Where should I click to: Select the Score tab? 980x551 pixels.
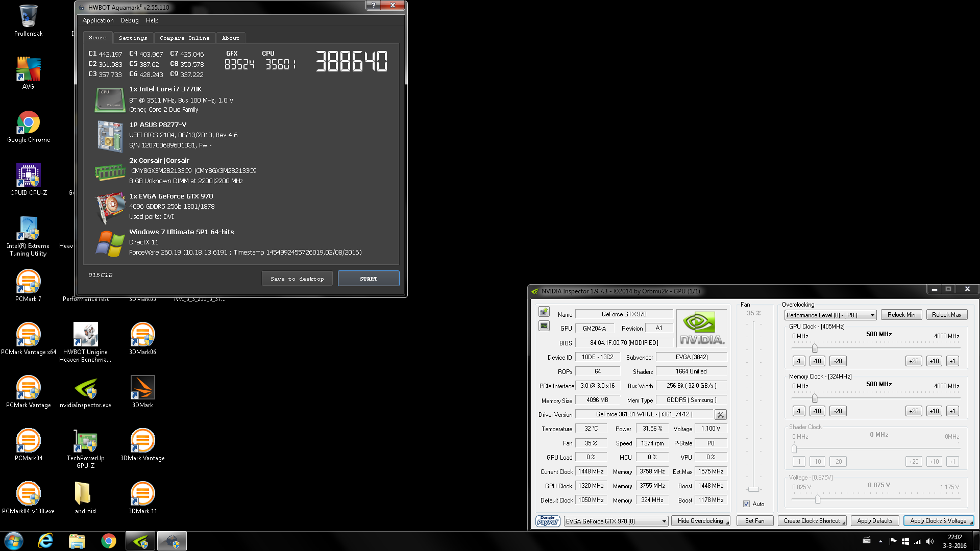pyautogui.click(x=97, y=38)
